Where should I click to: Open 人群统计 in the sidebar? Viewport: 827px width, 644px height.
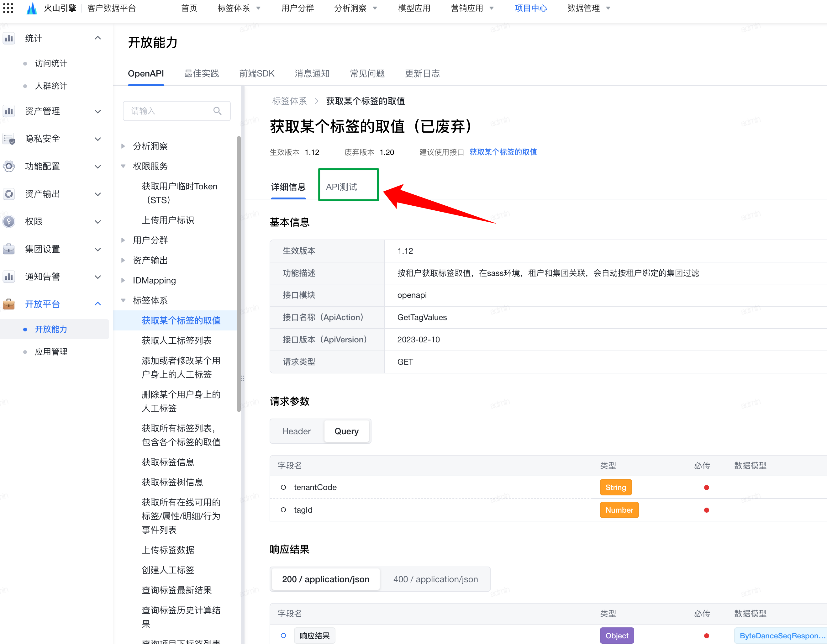tap(51, 86)
